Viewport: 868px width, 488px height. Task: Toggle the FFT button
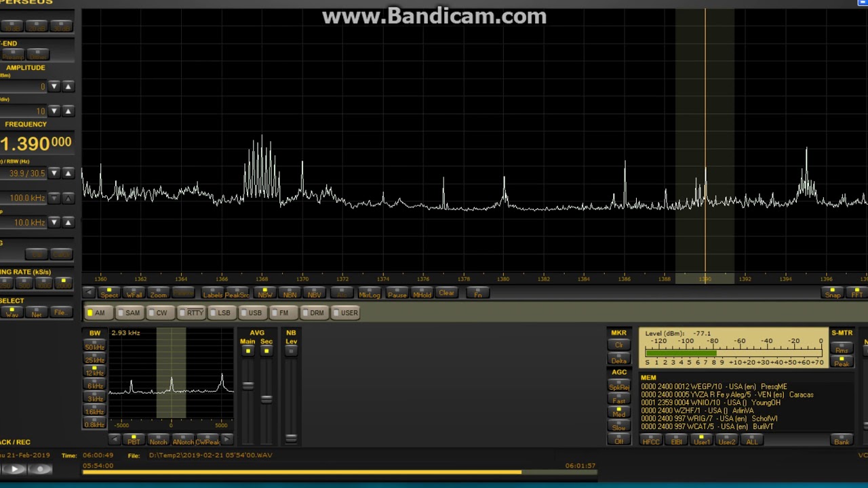[x=856, y=293]
